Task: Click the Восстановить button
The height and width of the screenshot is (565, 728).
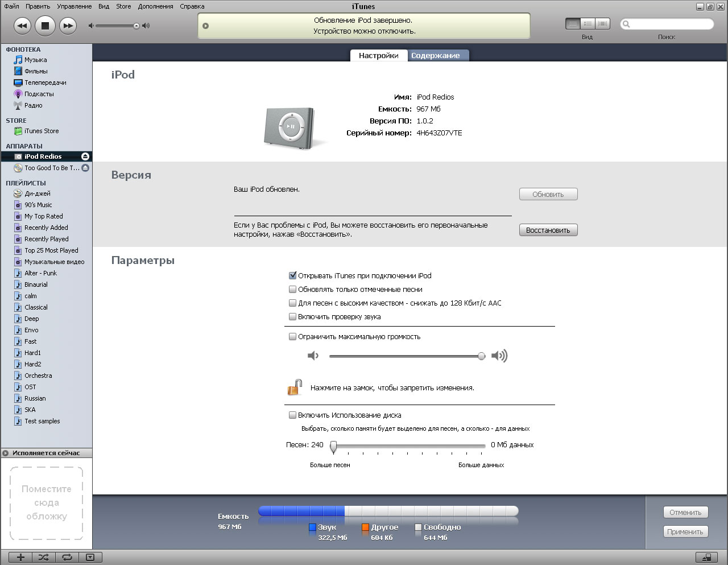Action: coord(548,230)
